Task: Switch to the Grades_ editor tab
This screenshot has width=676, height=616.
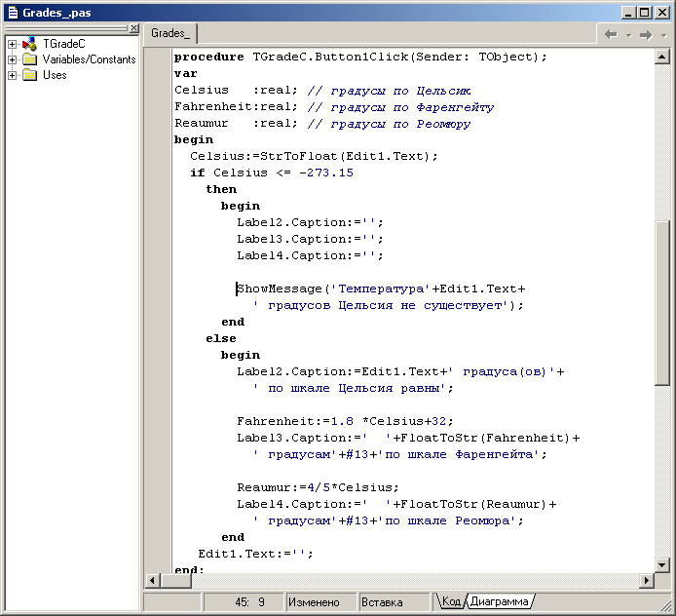Action: tap(170, 33)
